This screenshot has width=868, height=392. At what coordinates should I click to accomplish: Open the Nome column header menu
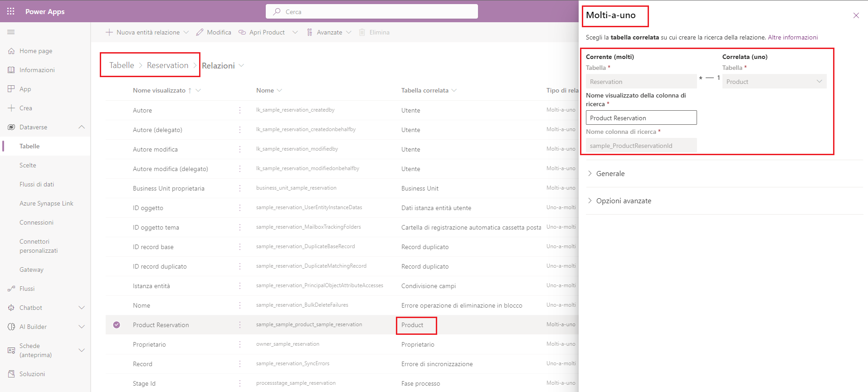coord(279,90)
